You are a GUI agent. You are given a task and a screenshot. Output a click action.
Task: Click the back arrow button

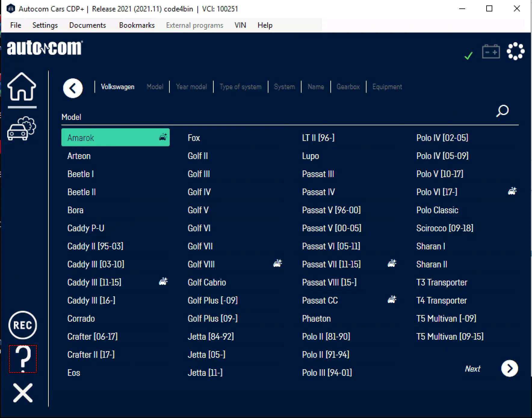tap(73, 88)
